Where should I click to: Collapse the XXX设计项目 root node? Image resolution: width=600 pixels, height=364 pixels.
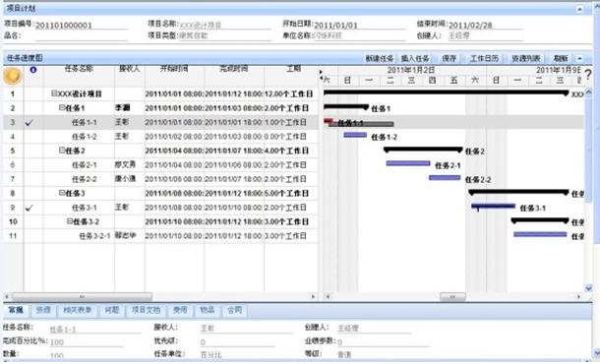pos(54,93)
